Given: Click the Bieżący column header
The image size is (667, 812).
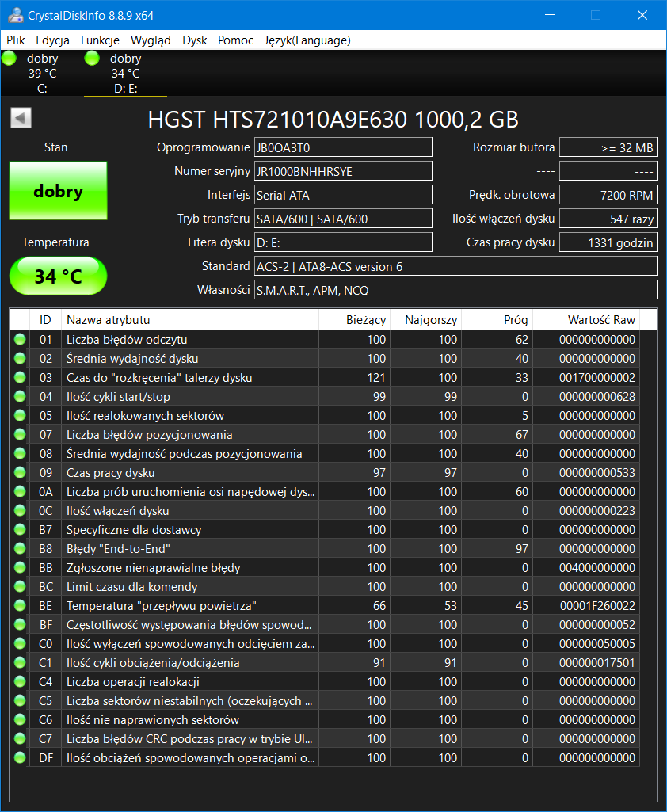Looking at the screenshot, I should pos(354,320).
